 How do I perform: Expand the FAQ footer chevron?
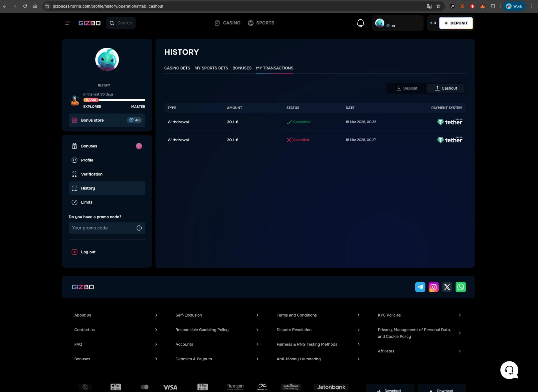(156, 344)
